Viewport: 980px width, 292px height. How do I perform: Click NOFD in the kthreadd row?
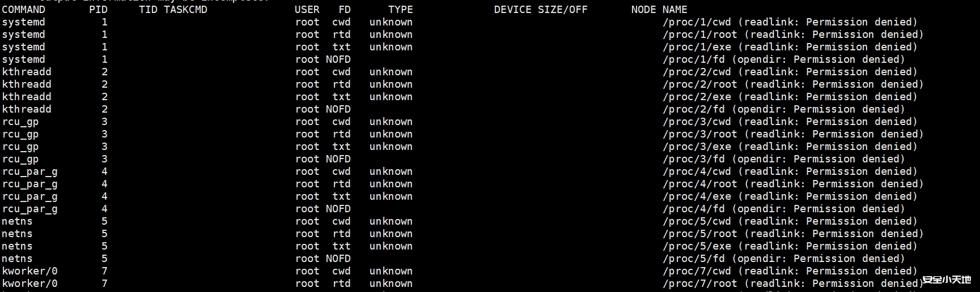pos(338,109)
